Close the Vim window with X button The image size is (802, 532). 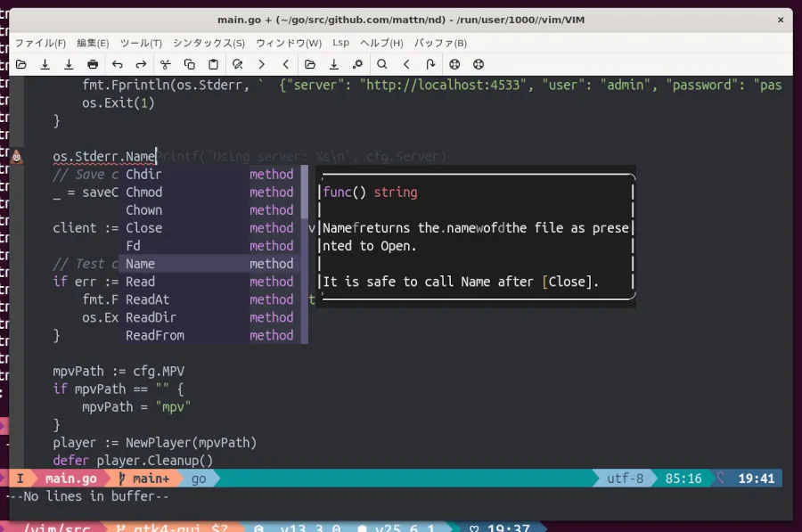click(x=781, y=20)
